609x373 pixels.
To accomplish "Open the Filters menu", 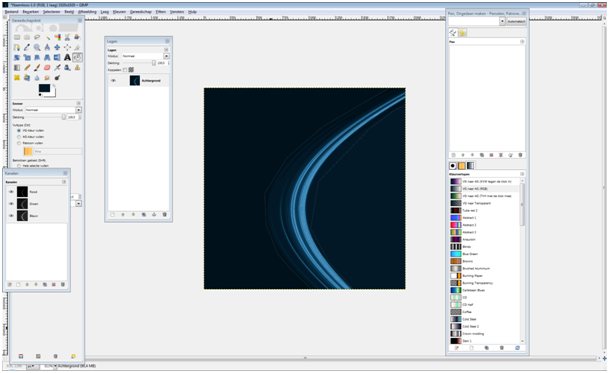I will (x=160, y=12).
